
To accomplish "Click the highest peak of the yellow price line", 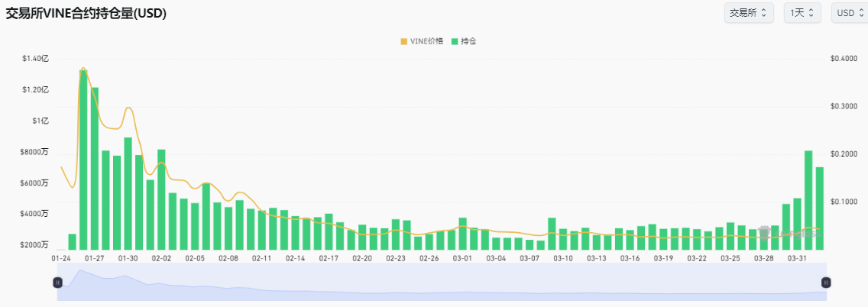I will pyautogui.click(x=83, y=68).
